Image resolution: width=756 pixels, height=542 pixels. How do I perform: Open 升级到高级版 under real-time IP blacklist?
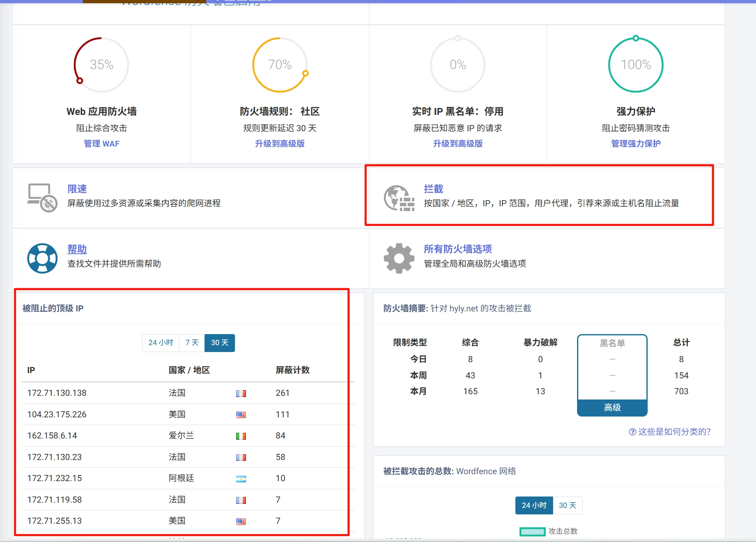click(x=458, y=144)
